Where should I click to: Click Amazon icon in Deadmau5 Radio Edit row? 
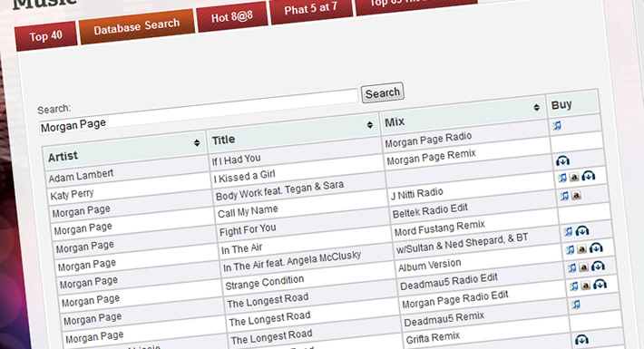(583, 267)
